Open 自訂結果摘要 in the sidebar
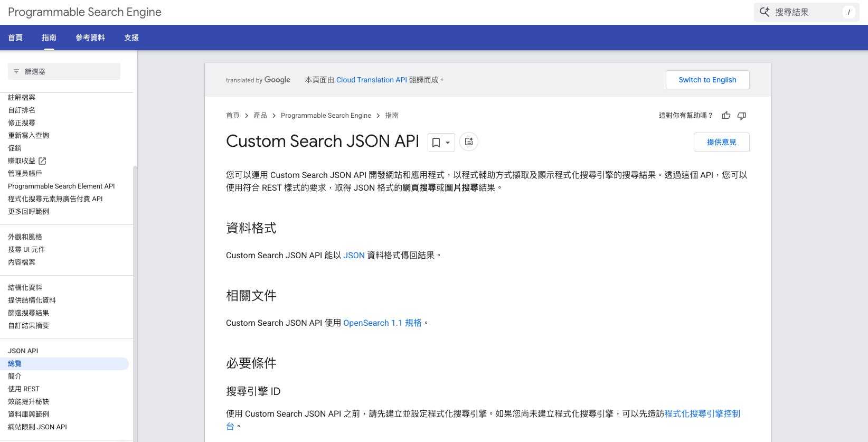 [x=29, y=326]
